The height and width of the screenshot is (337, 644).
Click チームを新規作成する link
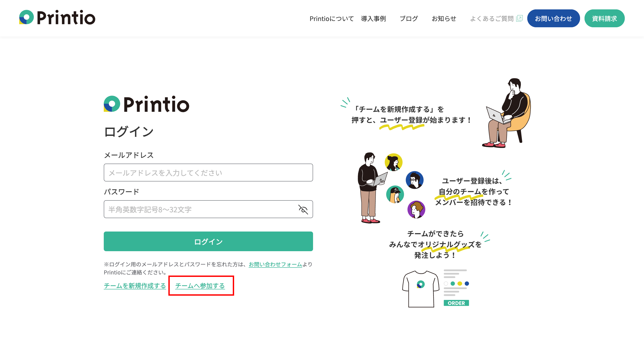pyautogui.click(x=135, y=286)
